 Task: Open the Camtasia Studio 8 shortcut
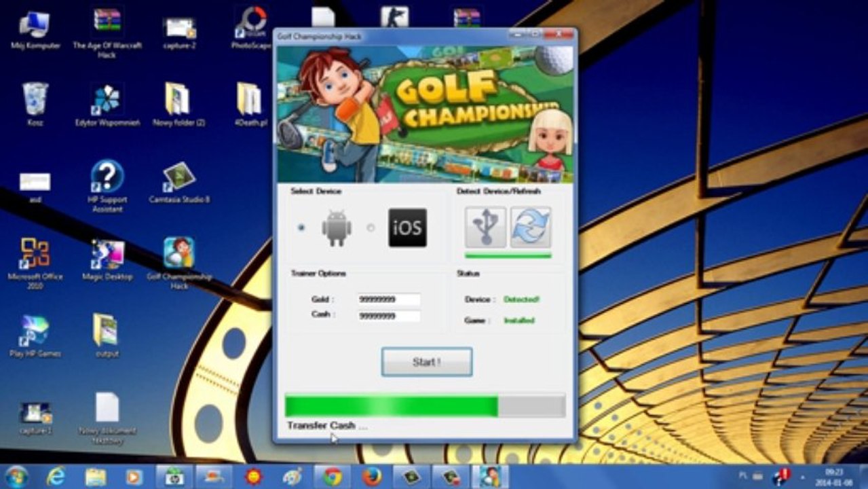pyautogui.click(x=179, y=181)
